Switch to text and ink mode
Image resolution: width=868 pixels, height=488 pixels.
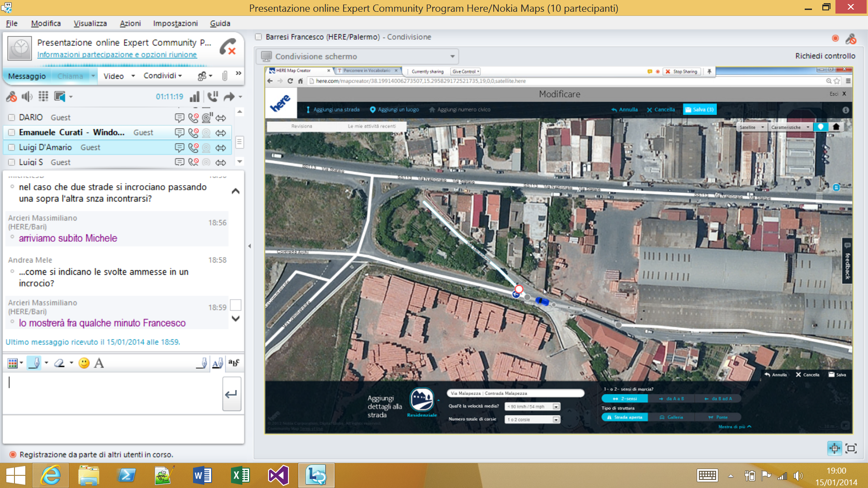[218, 363]
